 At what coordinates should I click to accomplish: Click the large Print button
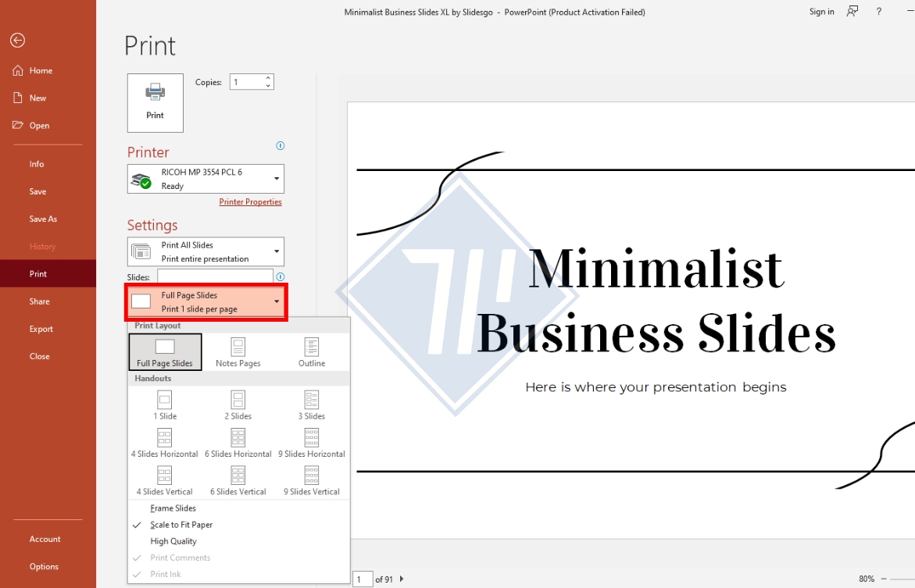(155, 102)
